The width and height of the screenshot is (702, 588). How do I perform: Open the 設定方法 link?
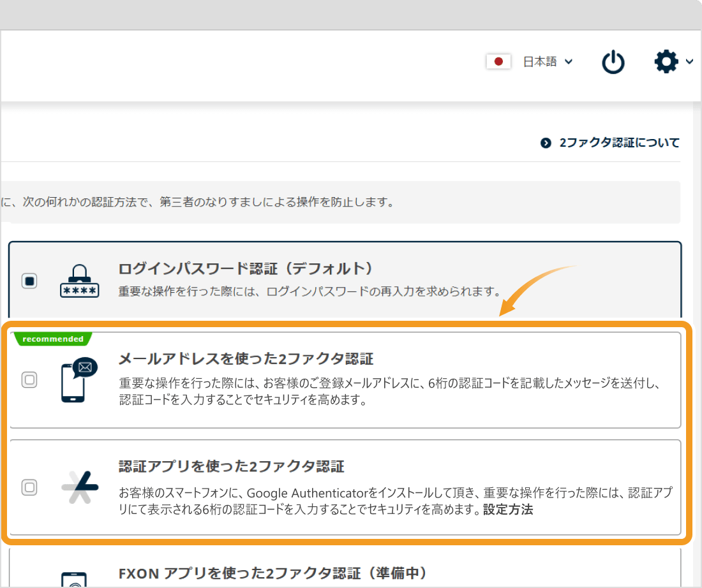[x=508, y=510]
